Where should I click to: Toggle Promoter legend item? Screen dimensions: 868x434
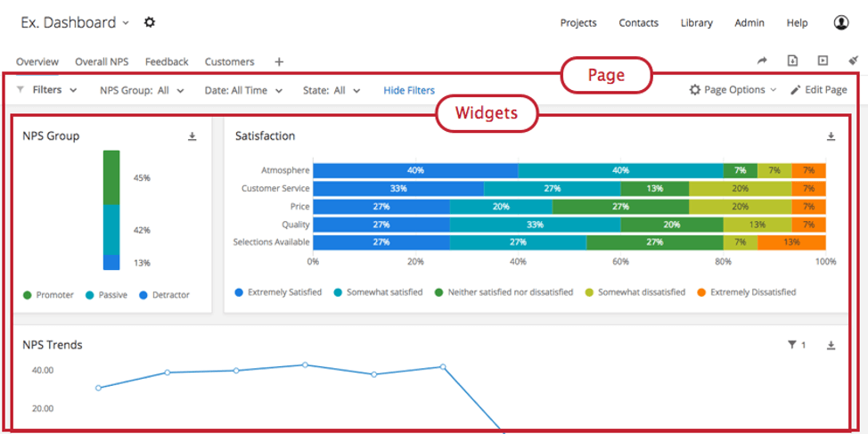pyautogui.click(x=48, y=295)
